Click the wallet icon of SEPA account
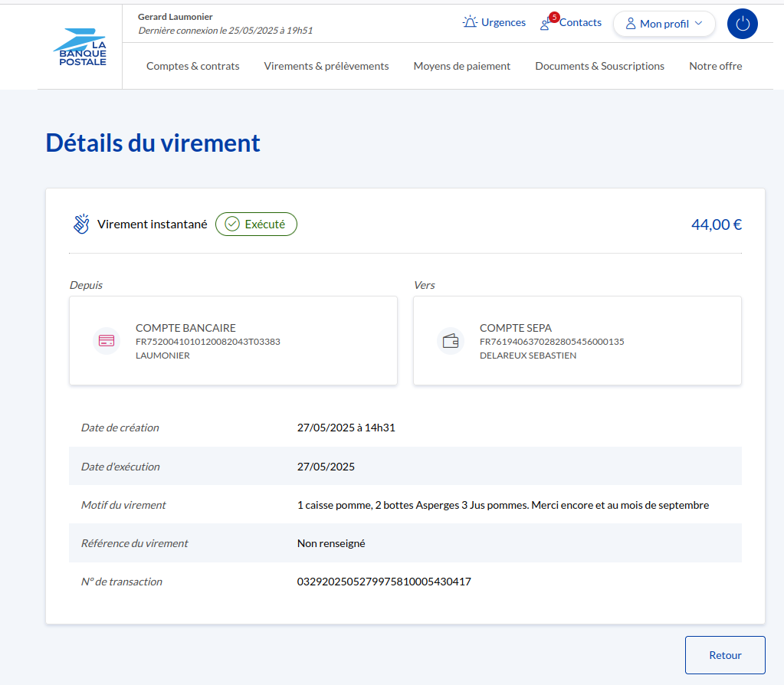The height and width of the screenshot is (685, 784). click(x=451, y=341)
